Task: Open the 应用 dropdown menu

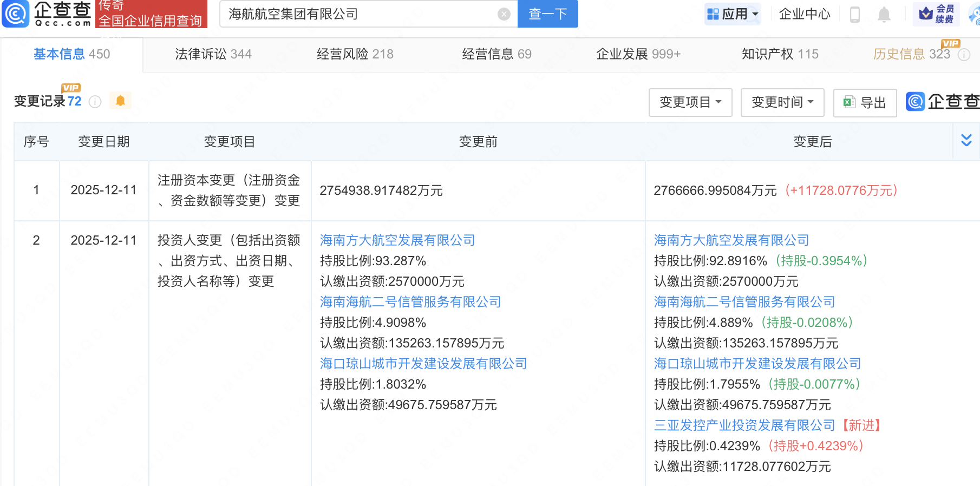Action: tap(733, 14)
